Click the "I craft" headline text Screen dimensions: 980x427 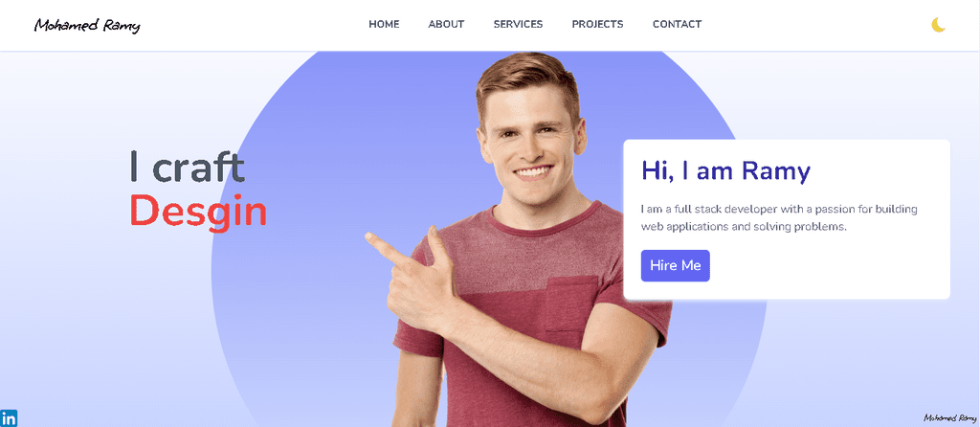click(187, 167)
